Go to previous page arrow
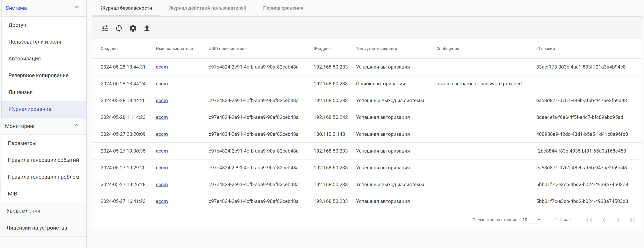The height and width of the screenshot is (248, 644). point(604,220)
